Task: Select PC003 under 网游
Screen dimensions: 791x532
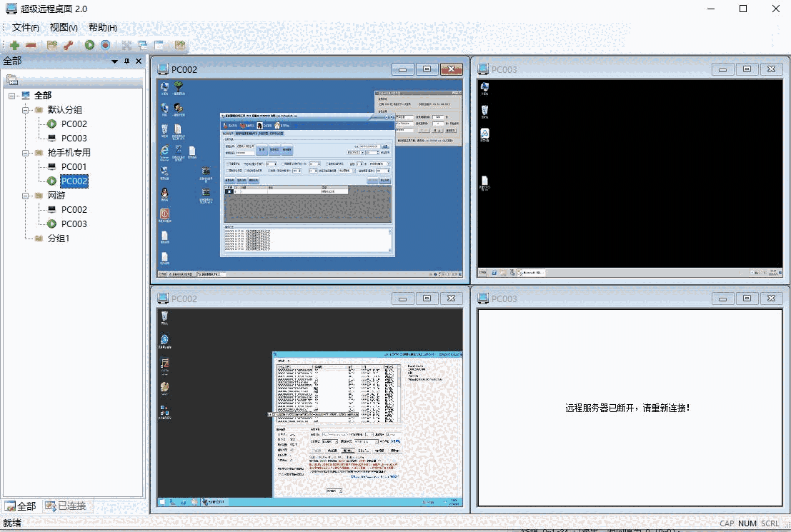Action: coord(74,224)
